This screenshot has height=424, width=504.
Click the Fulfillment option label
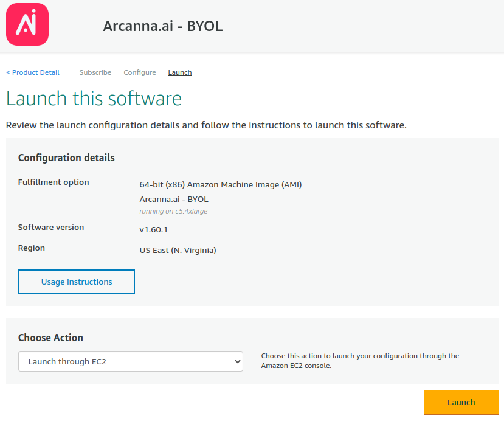54,182
